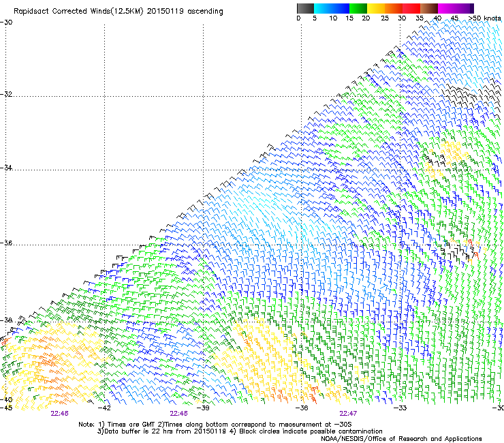
Task: Click the -32 latitude axis label
Action: 6,94
